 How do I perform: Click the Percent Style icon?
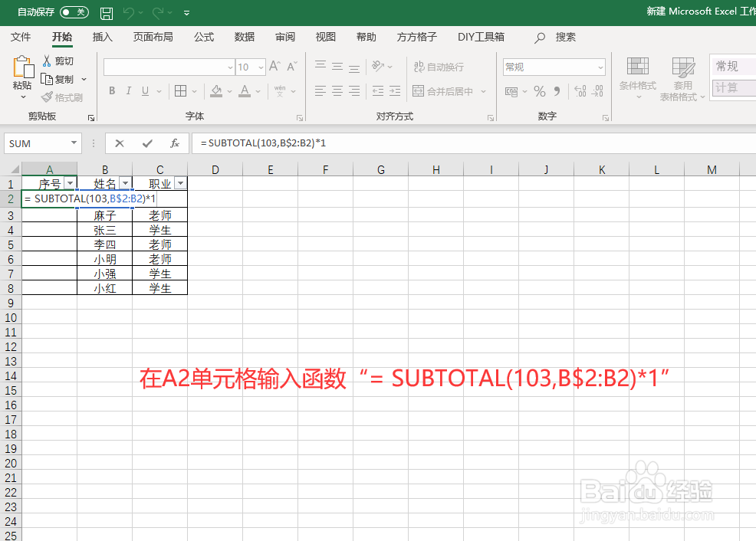point(540,91)
